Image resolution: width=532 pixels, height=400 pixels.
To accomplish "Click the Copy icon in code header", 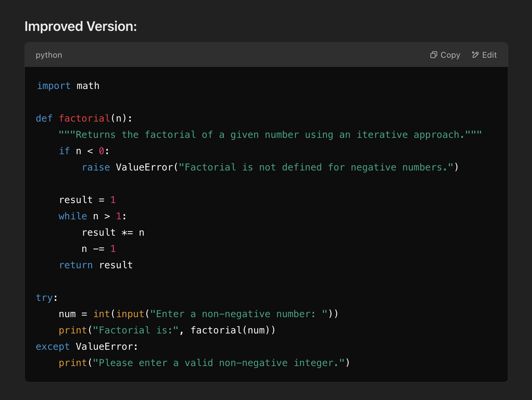I will click(433, 55).
